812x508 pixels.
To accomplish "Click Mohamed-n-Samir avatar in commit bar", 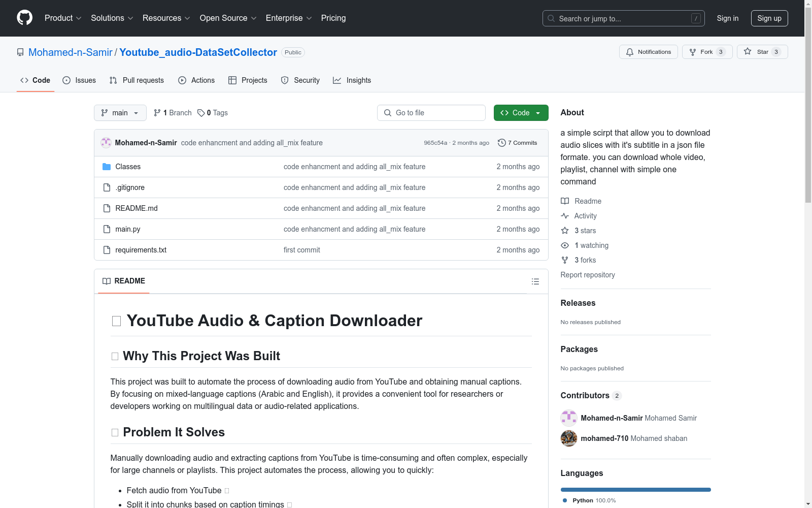I will coord(106,143).
